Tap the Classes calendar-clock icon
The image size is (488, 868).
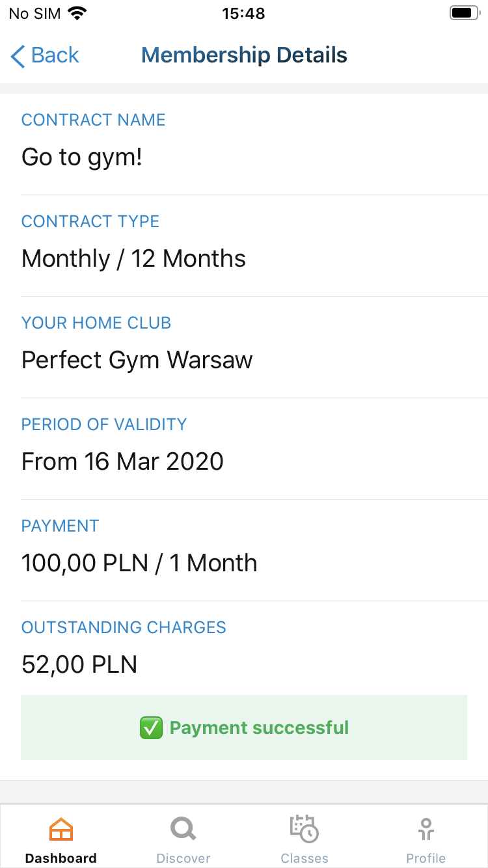[304, 829]
